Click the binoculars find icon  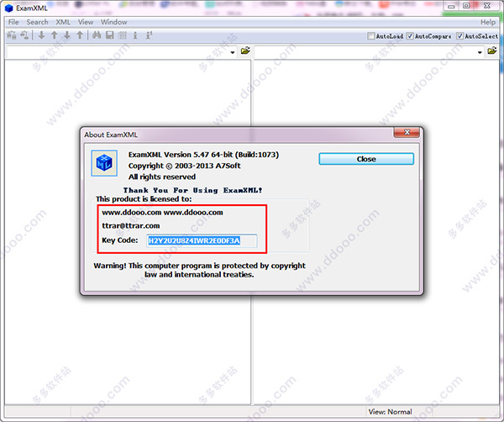[x=97, y=35]
